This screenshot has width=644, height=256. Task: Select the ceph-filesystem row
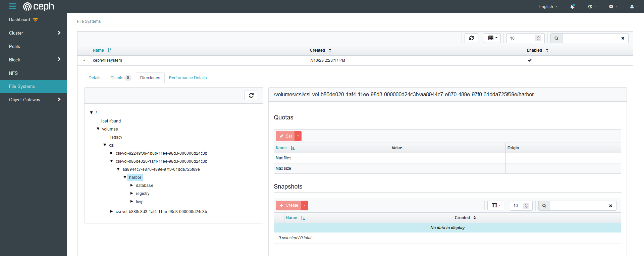pos(355,60)
